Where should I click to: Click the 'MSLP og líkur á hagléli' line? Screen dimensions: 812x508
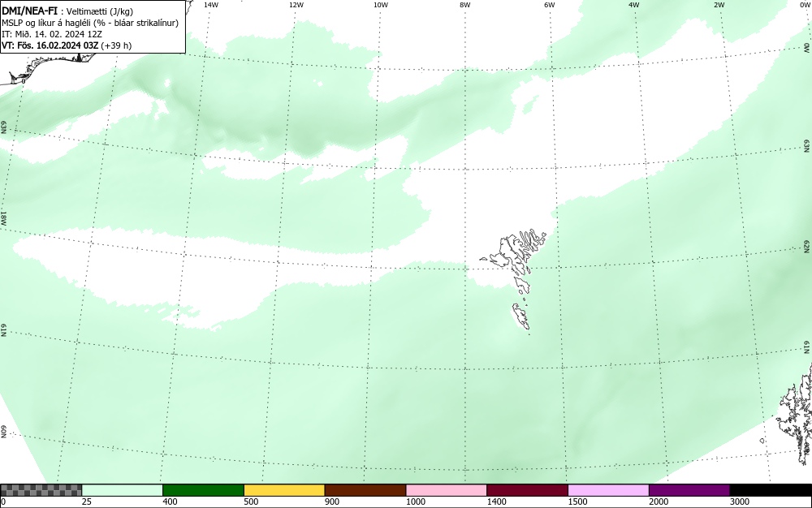click(x=90, y=23)
